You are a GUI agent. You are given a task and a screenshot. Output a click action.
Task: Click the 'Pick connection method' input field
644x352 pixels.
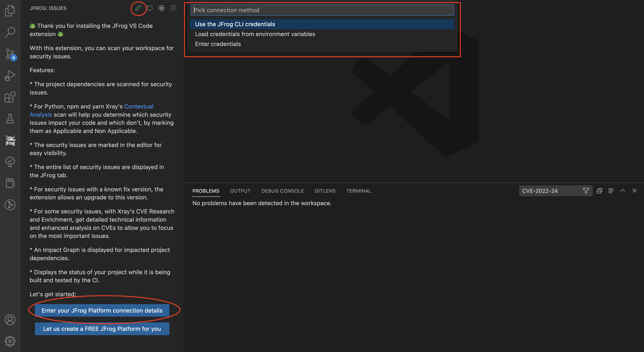click(322, 10)
